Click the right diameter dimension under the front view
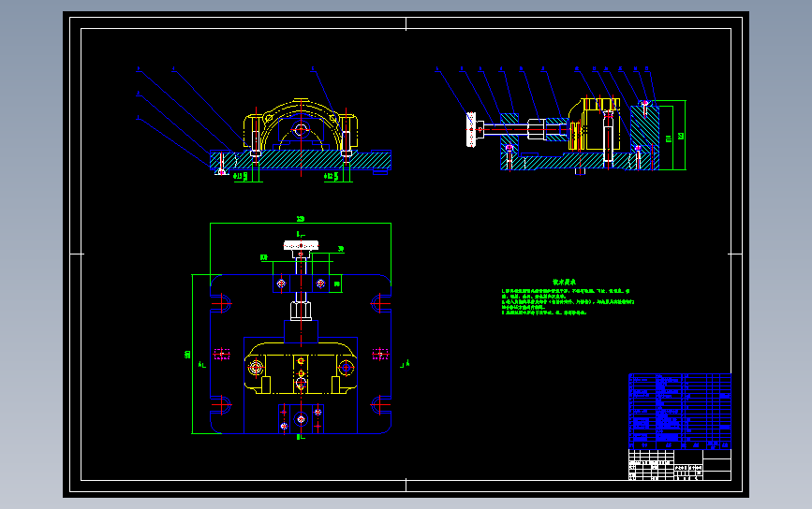Image resolution: width=812 pixels, height=509 pixels. coord(332,177)
